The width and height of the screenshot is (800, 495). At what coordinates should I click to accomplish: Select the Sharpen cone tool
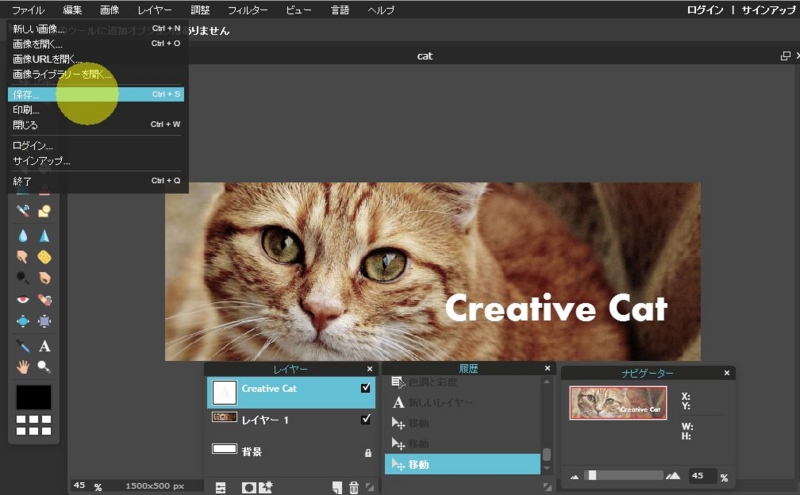tap(44, 236)
